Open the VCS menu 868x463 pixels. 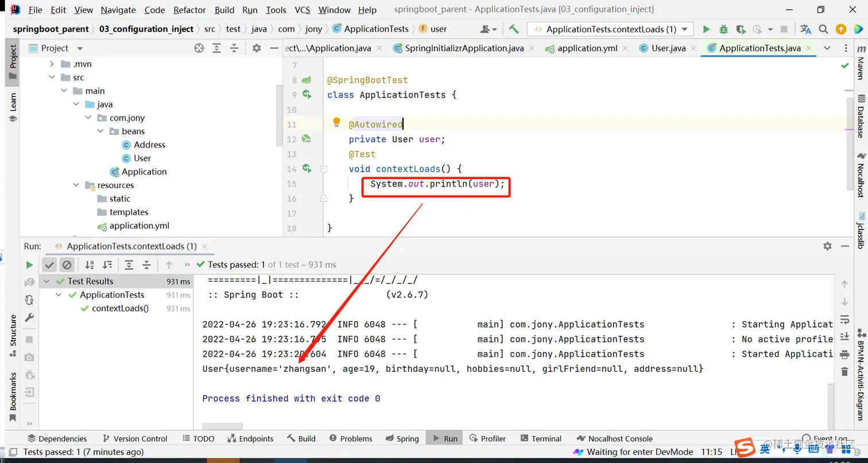(x=303, y=10)
